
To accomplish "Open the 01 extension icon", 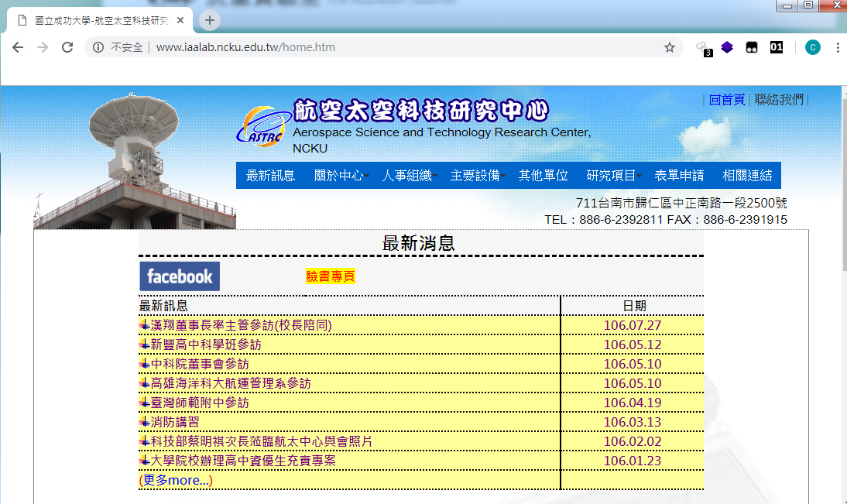I will pyautogui.click(x=777, y=47).
